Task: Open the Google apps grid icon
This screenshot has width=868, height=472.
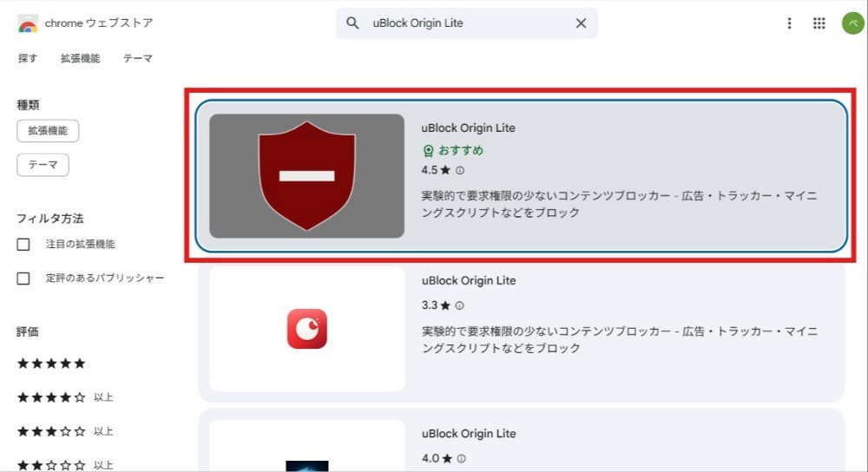Action: tap(819, 23)
